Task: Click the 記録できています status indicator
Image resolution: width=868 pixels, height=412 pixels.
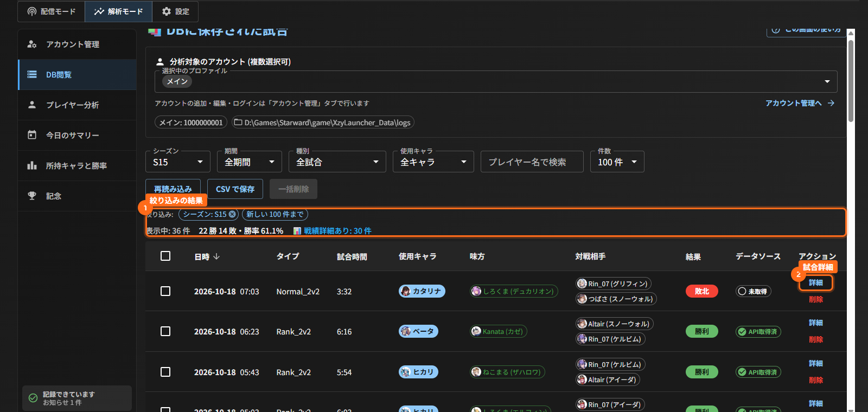Action: coord(77,398)
